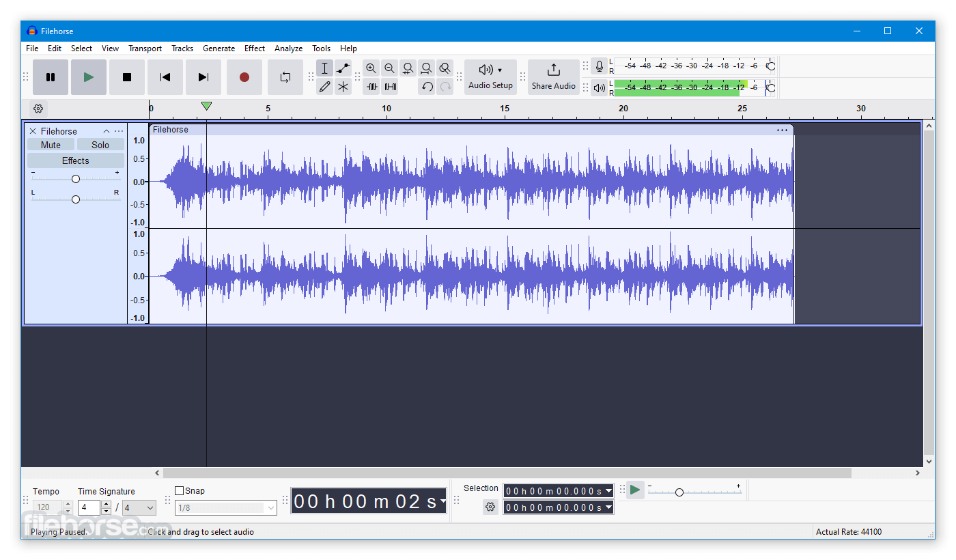Open Effects for the Filehorse track
Screen dimensions: 956x560
click(x=76, y=160)
